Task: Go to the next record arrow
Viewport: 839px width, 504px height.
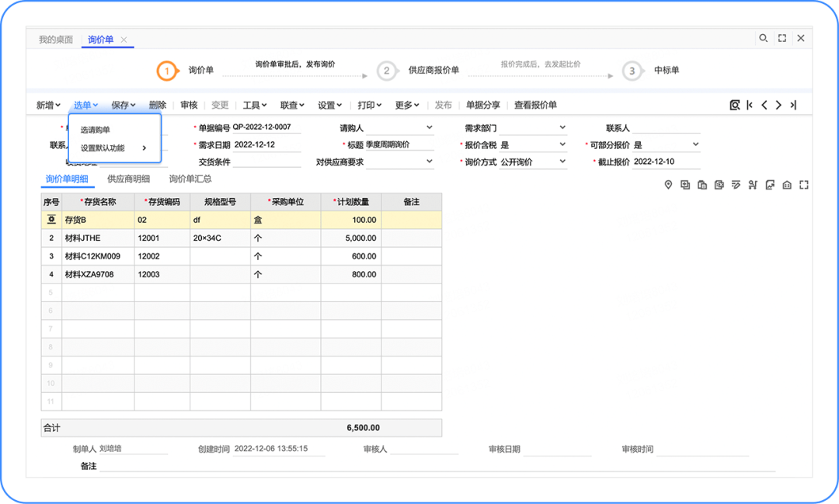Action: coord(778,106)
